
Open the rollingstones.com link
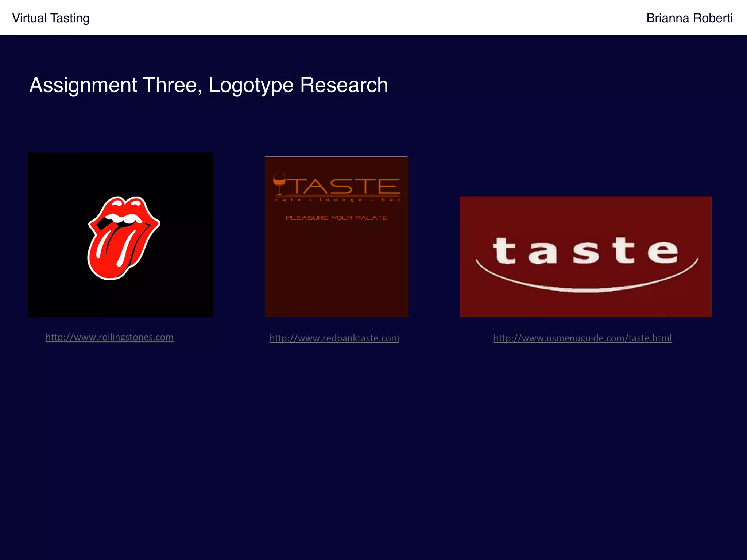coord(110,337)
